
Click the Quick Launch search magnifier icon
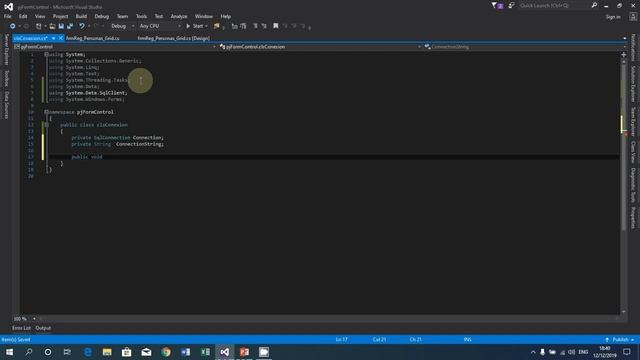coord(594,5)
